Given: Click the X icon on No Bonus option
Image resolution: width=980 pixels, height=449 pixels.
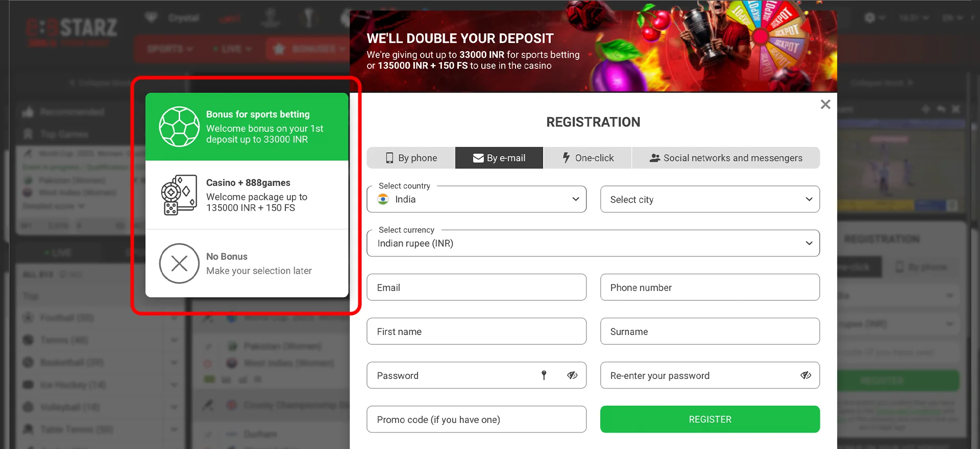Looking at the screenshot, I should click(179, 264).
